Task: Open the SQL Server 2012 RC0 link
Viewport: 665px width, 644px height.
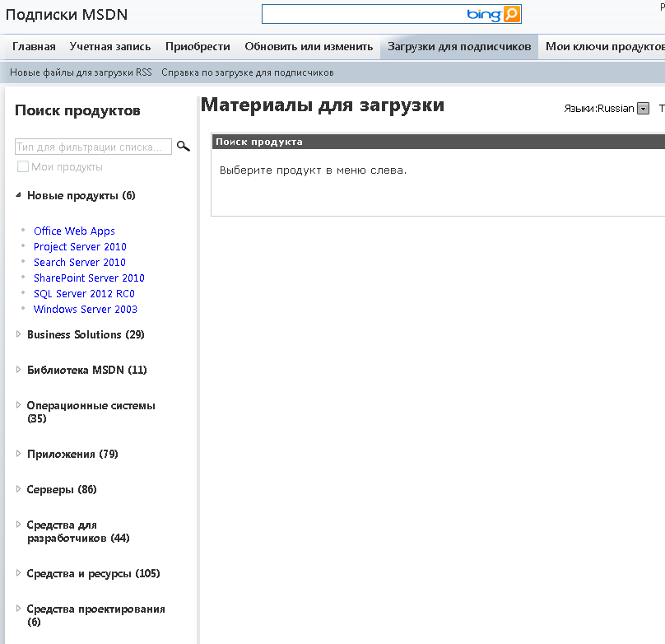Action: click(84, 294)
